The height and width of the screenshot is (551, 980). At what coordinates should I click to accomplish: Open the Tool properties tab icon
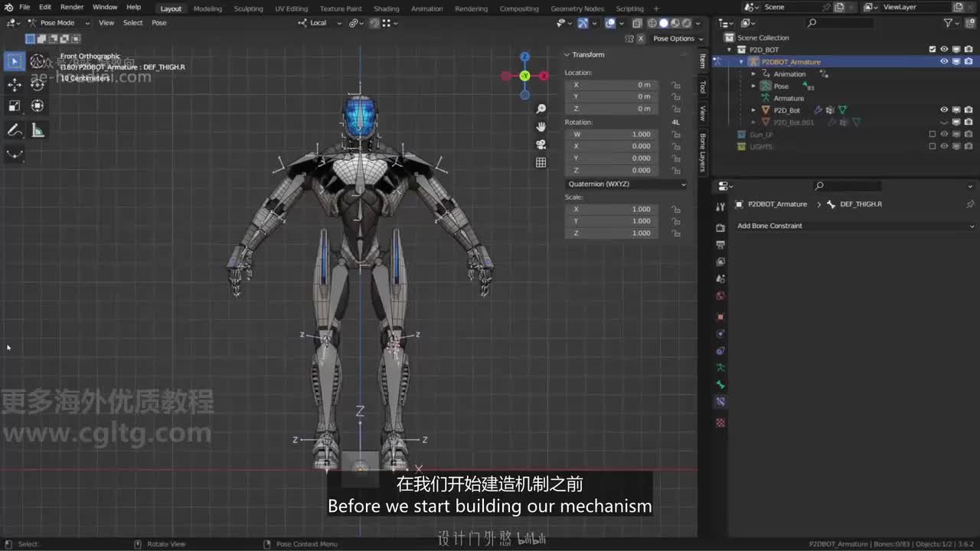click(x=720, y=207)
